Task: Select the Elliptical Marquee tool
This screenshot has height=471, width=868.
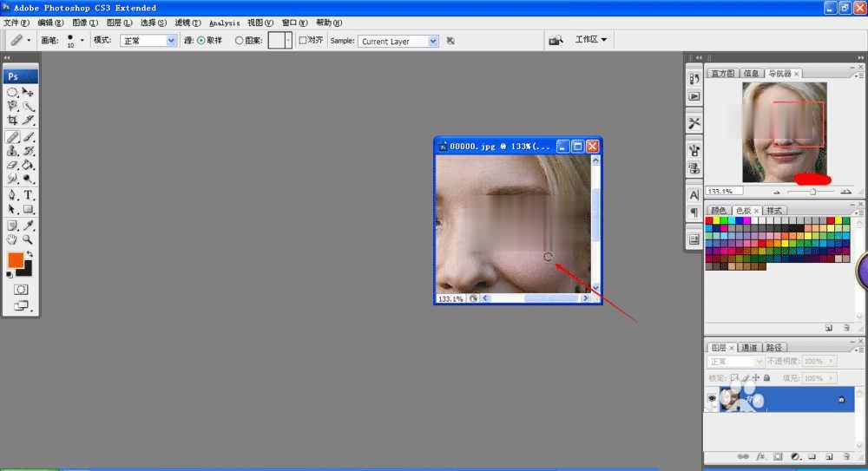Action: [12, 92]
